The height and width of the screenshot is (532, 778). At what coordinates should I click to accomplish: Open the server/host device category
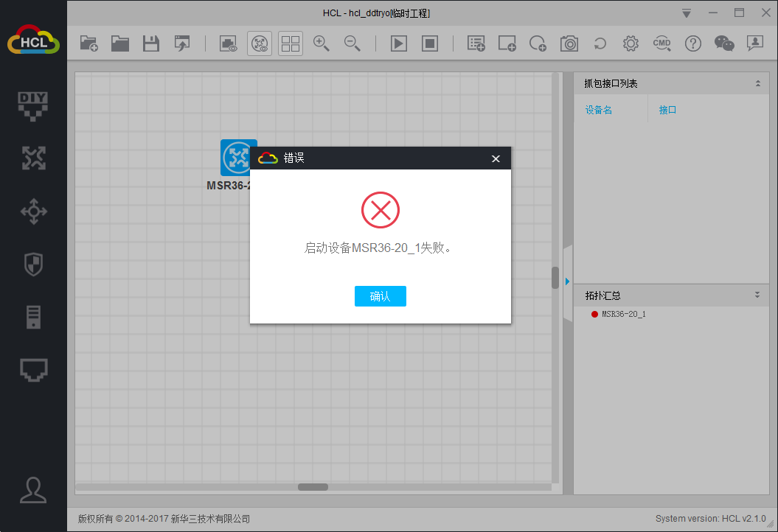point(33,317)
